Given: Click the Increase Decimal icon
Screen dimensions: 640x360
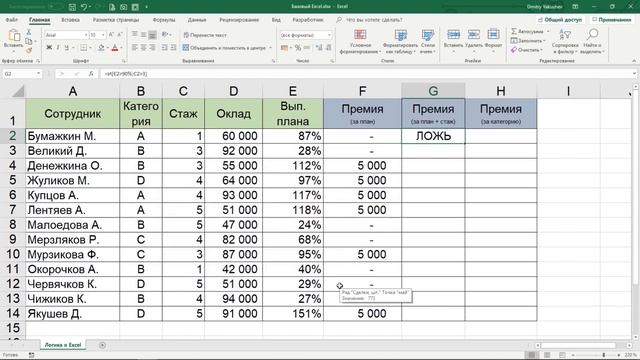Looking at the screenshot, I should [319, 48].
